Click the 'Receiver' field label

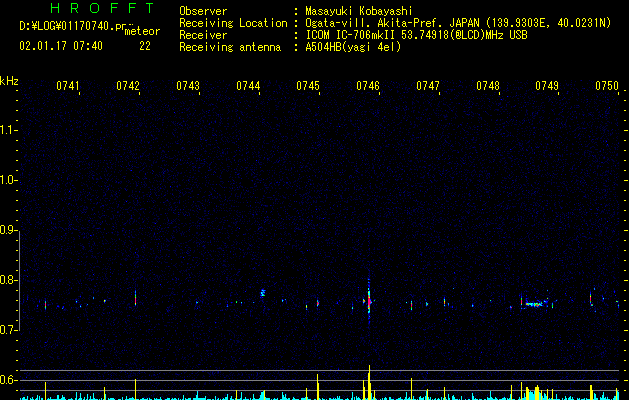pyautogui.click(x=203, y=35)
